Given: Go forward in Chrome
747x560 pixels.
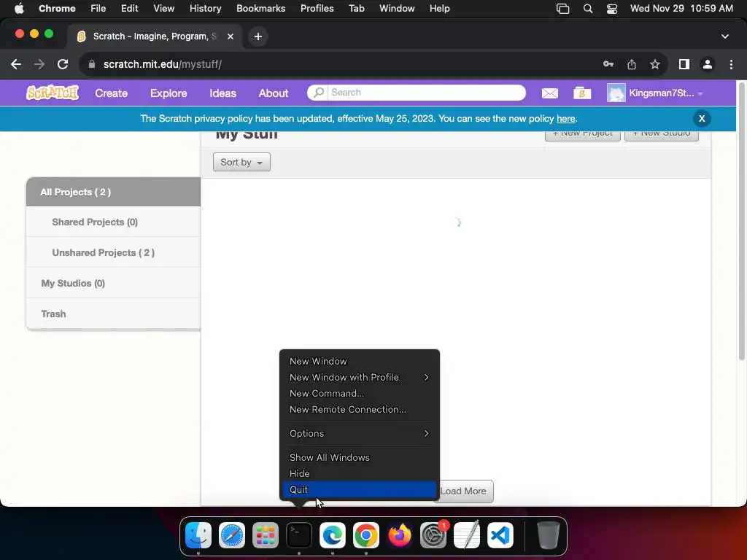Looking at the screenshot, I should 39,64.
